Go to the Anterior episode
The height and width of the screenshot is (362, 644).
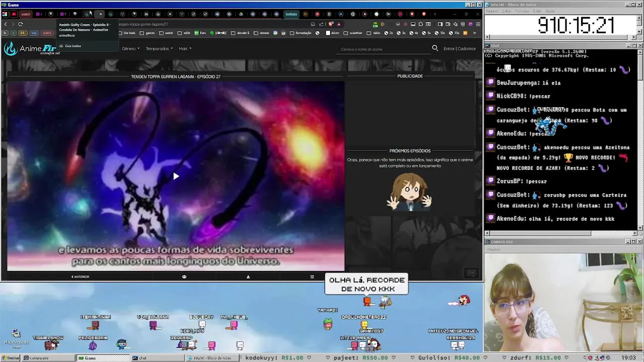coord(80,277)
